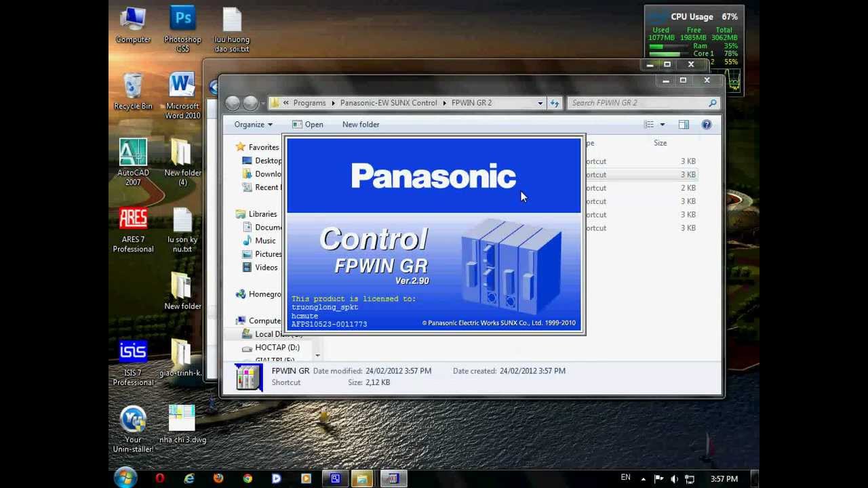Open the clock showing 3:57 PM
This screenshot has width=868, height=488.
click(724, 479)
